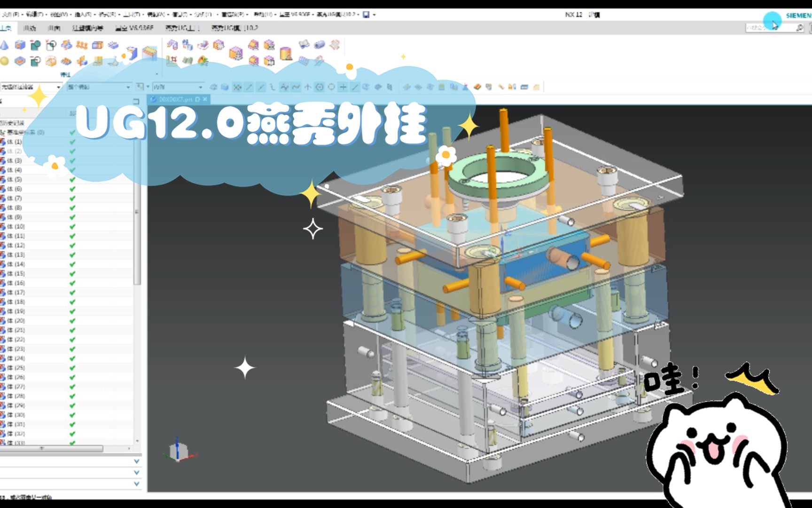Toggle the green check for body (8)
This screenshot has width=812, height=508.
tap(72, 208)
